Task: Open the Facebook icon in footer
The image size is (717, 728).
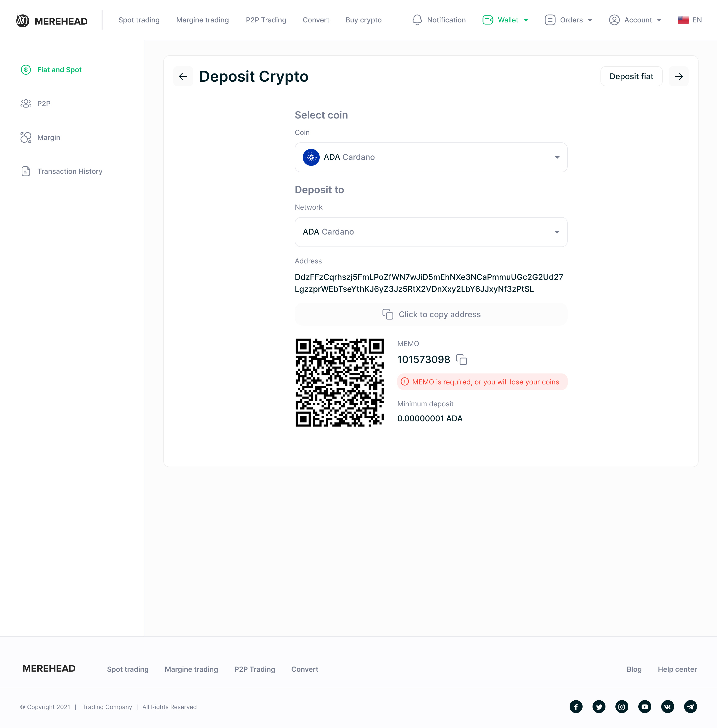Action: tap(576, 707)
